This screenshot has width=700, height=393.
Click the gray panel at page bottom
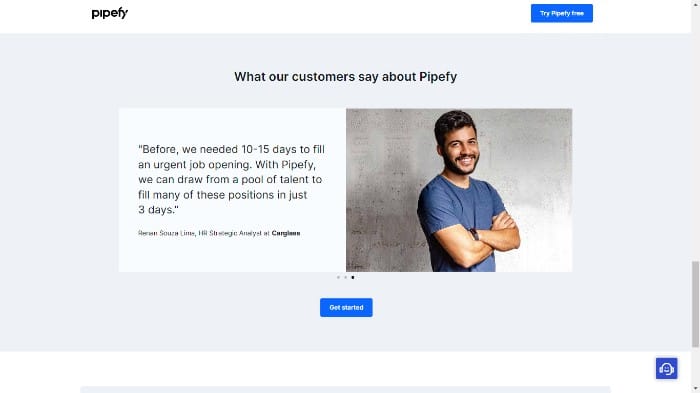[345, 390]
